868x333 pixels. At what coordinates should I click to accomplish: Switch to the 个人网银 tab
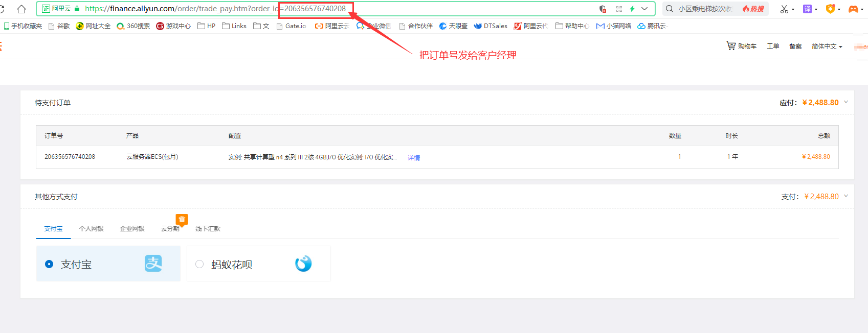point(91,229)
